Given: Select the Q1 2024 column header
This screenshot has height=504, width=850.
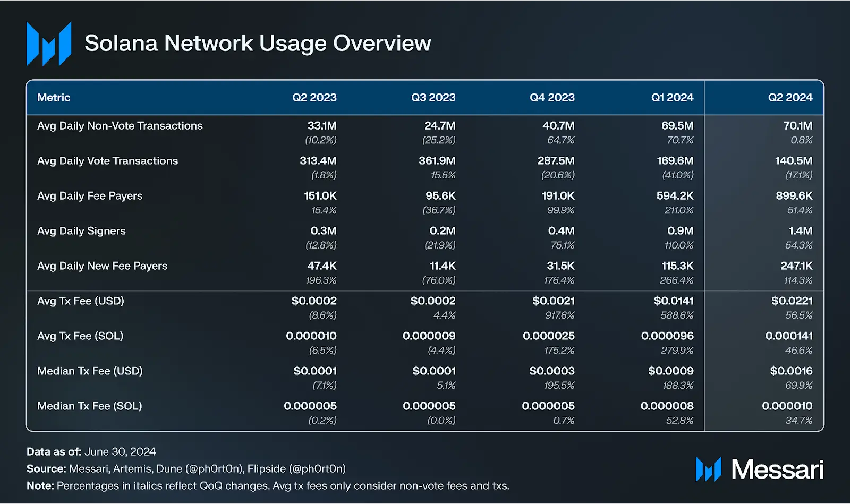Looking at the screenshot, I should coord(672,98).
